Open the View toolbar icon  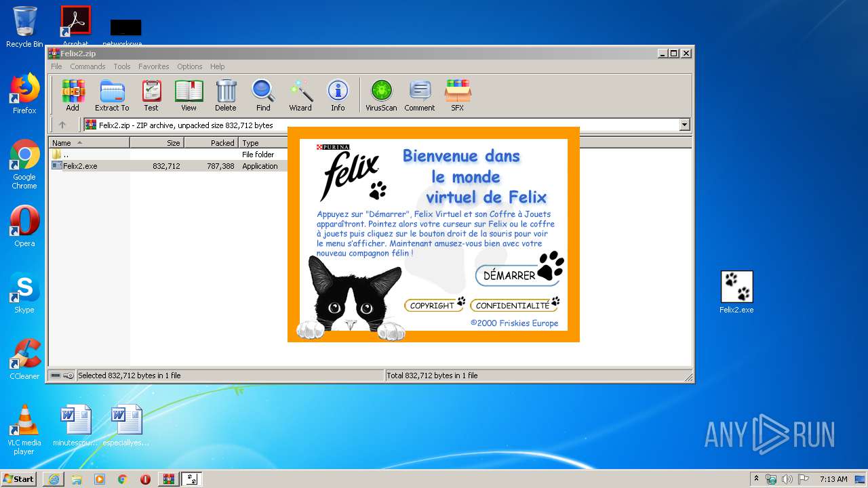pyautogui.click(x=189, y=95)
